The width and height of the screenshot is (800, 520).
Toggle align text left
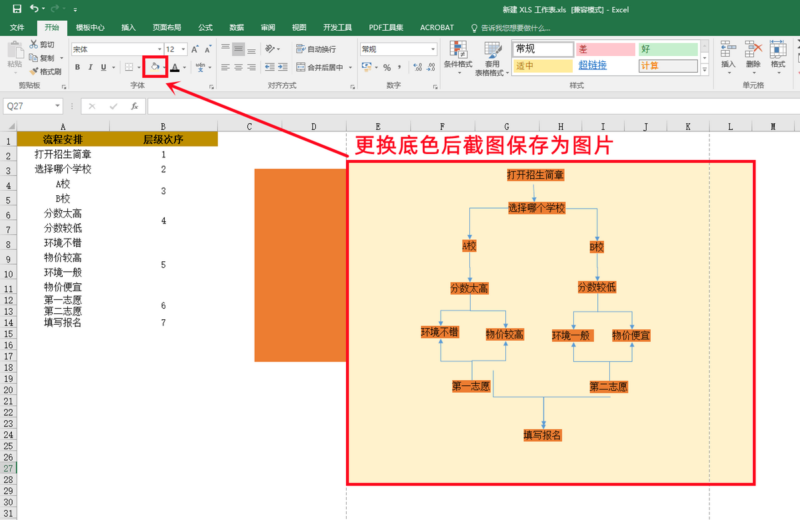(x=226, y=67)
